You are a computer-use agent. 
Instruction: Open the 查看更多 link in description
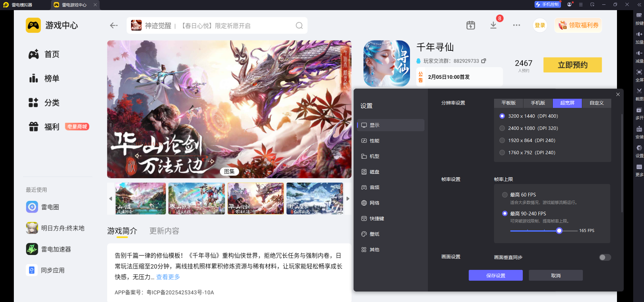click(x=168, y=277)
